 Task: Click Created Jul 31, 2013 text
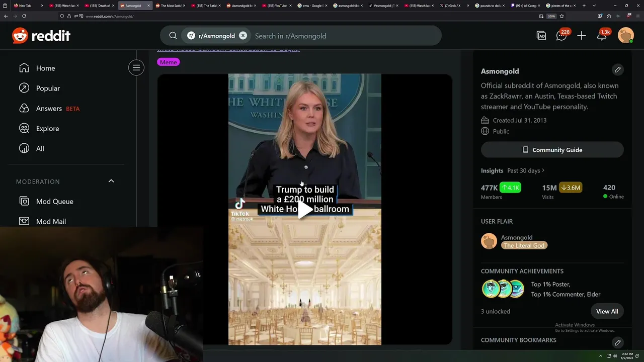[520, 120]
